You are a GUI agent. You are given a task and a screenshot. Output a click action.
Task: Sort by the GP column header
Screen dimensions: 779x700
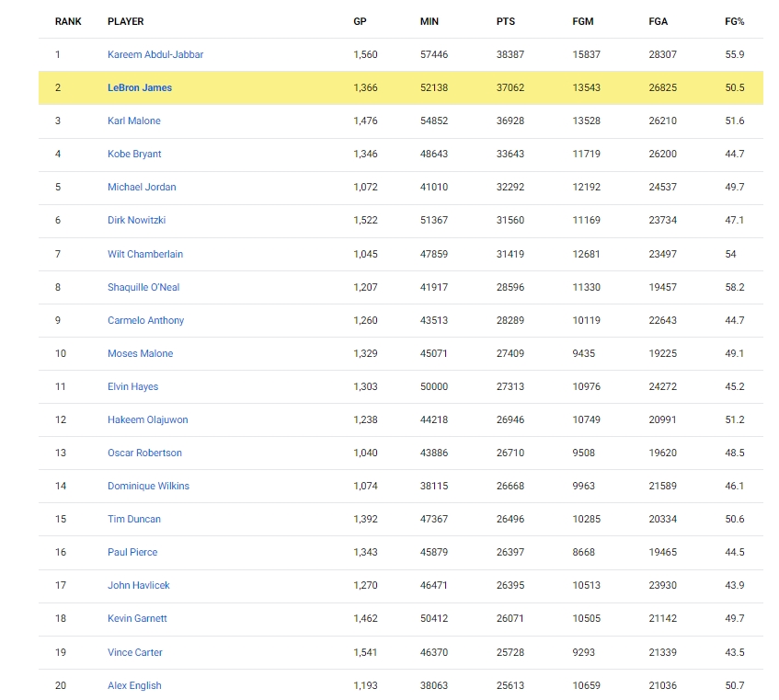click(x=360, y=22)
